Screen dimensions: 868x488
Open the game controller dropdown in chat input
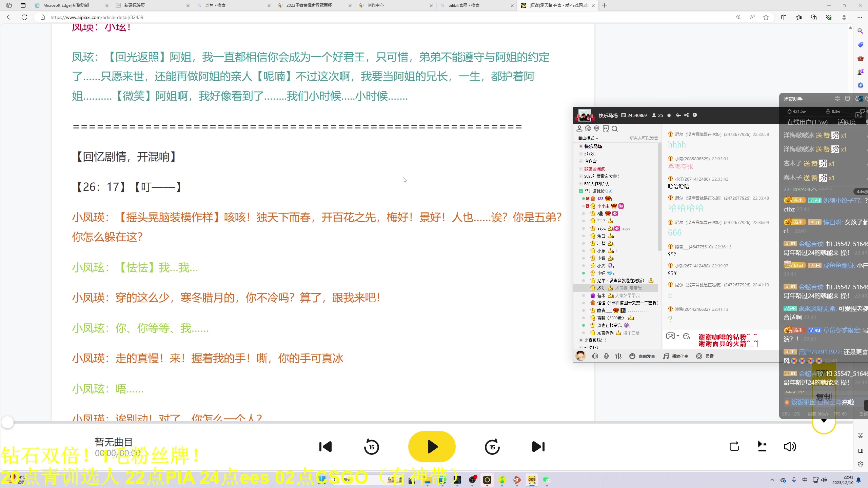point(673,336)
